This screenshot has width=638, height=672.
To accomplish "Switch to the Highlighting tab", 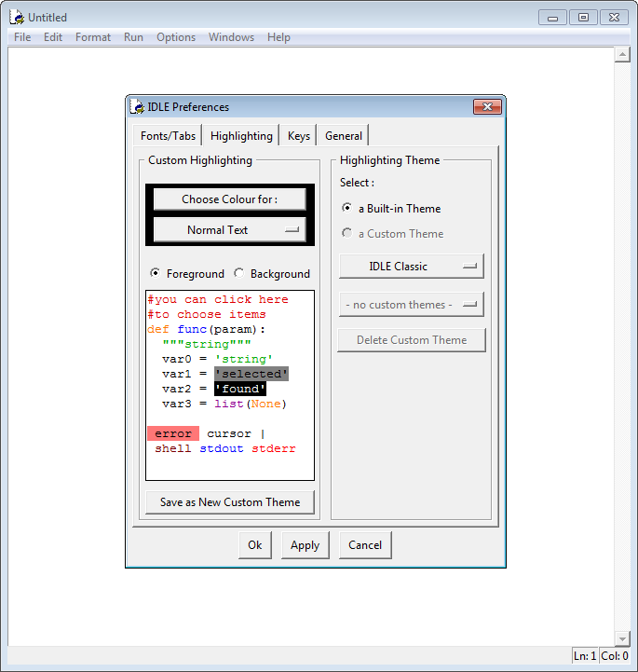I will (241, 135).
